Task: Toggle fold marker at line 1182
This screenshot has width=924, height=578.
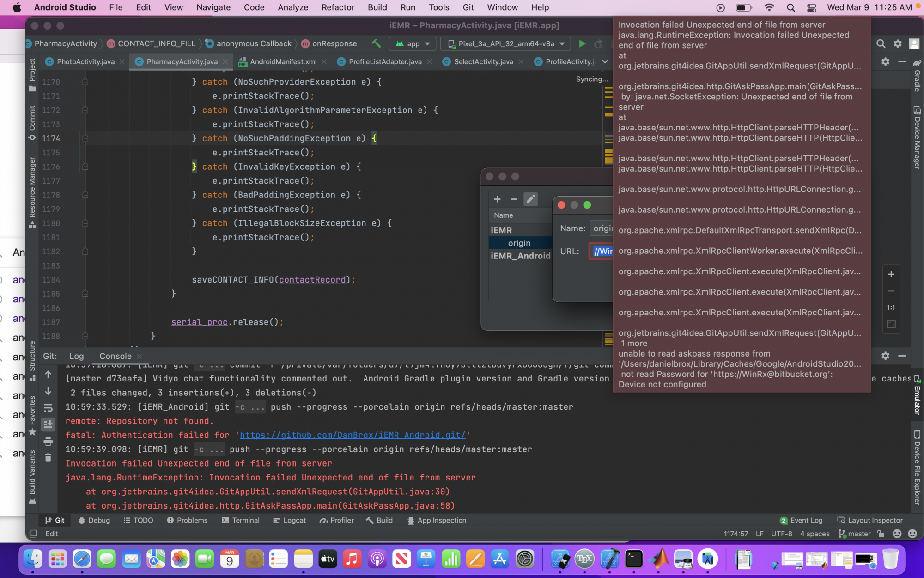Action: click(85, 252)
